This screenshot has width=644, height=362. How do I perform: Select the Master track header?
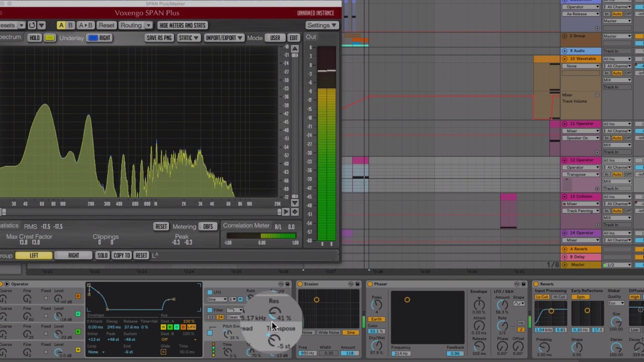581,265
